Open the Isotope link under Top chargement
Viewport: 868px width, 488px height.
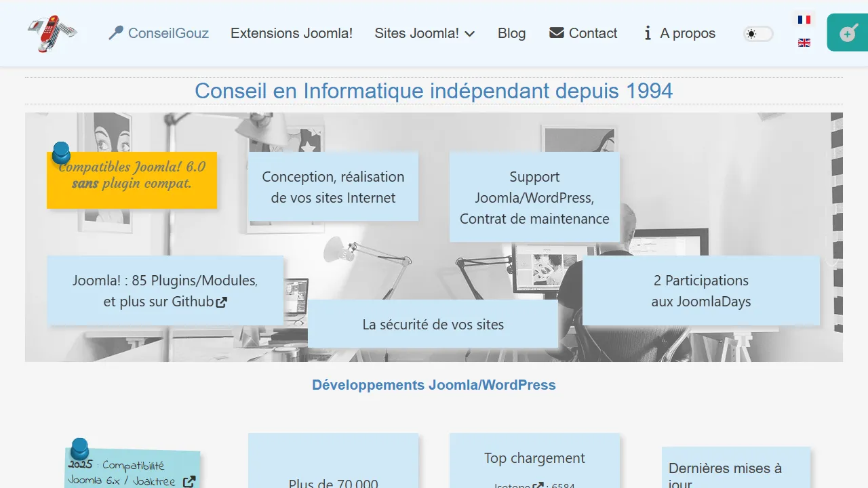pos(513,486)
